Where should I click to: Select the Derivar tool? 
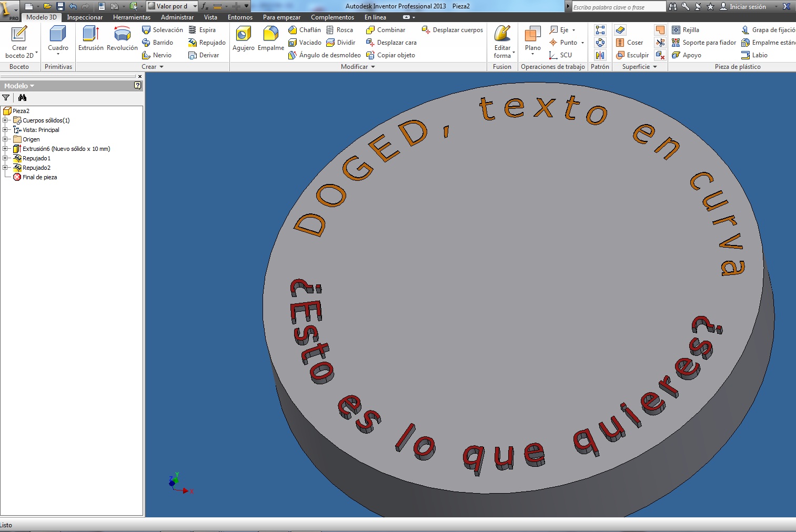204,55
